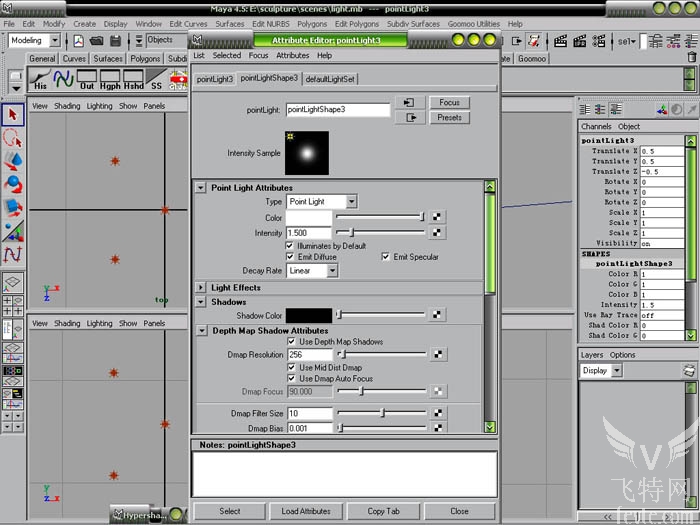Image resolution: width=700 pixels, height=525 pixels.
Task: Choose the Lasso select tool
Action: coord(13,138)
